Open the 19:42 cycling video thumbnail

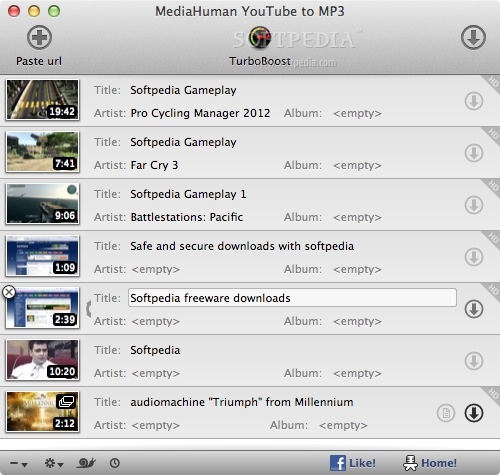pos(42,100)
